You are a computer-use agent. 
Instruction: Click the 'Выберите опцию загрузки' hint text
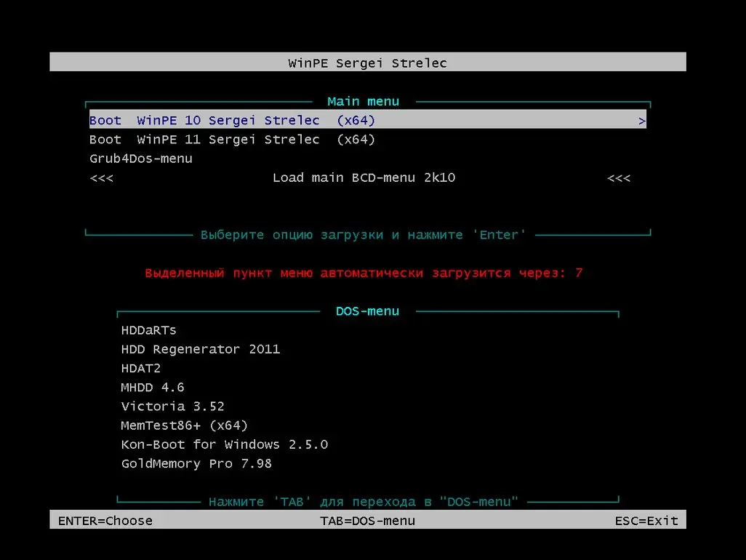coord(363,235)
